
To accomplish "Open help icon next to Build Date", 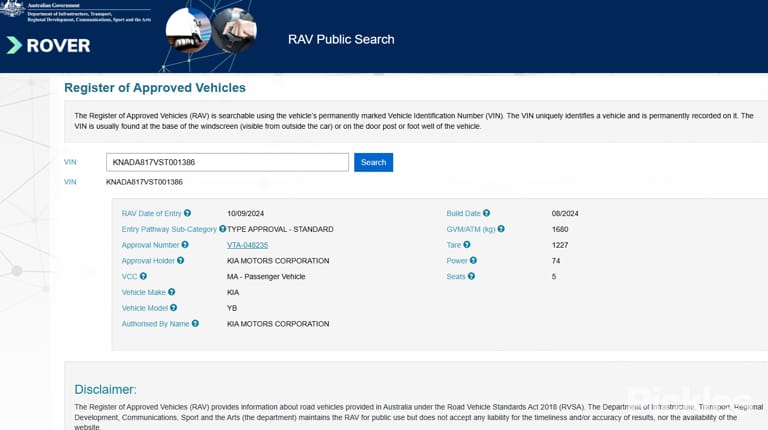I will (x=486, y=213).
